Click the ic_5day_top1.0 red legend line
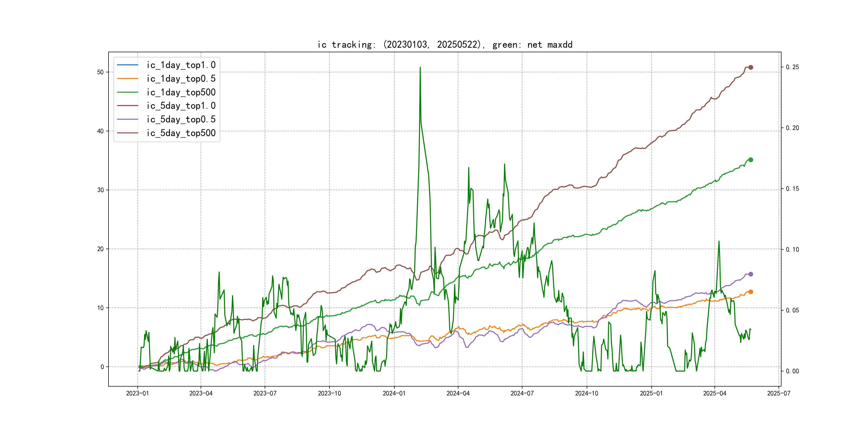This screenshot has width=868, height=434. (x=127, y=106)
